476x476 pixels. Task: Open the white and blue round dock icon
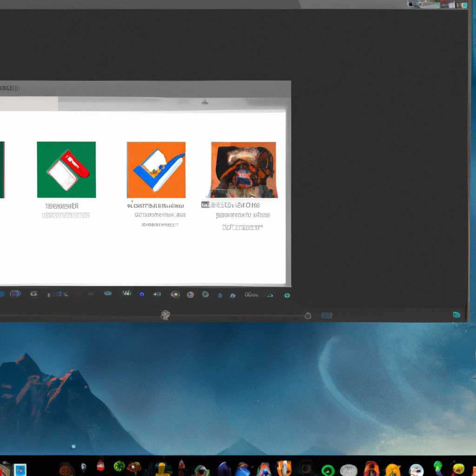pyautogui.click(x=416, y=470)
